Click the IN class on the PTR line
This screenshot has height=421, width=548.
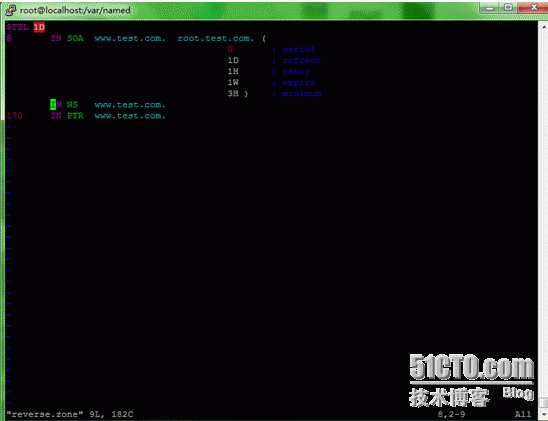pos(56,116)
